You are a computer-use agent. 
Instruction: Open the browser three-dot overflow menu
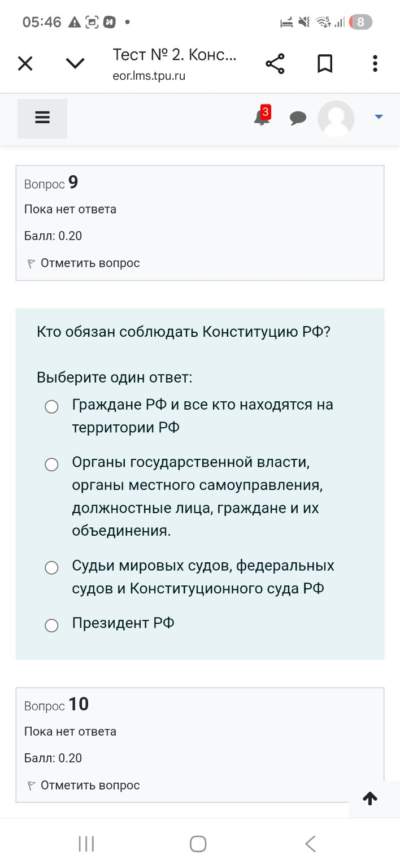(375, 63)
